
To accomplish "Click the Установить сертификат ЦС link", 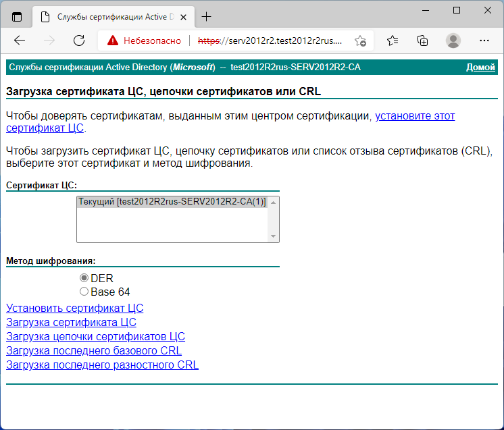I will tap(74, 308).
